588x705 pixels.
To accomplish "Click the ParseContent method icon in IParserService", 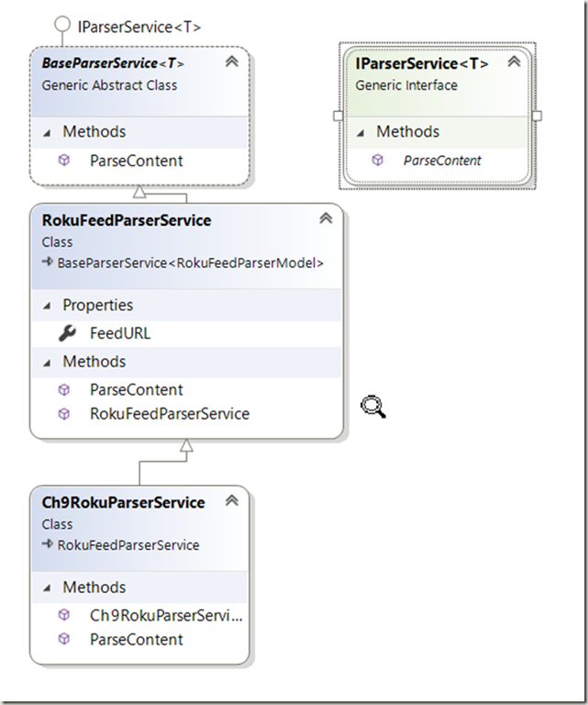I will [378, 160].
